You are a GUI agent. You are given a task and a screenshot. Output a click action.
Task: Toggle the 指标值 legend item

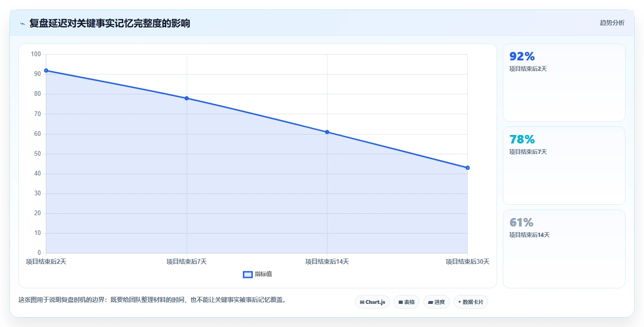[258, 274]
